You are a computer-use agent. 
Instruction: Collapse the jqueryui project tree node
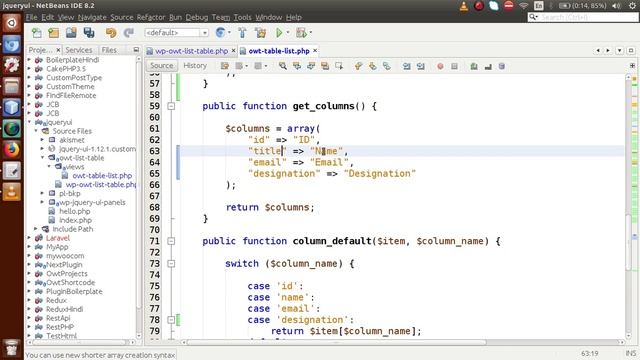29,122
